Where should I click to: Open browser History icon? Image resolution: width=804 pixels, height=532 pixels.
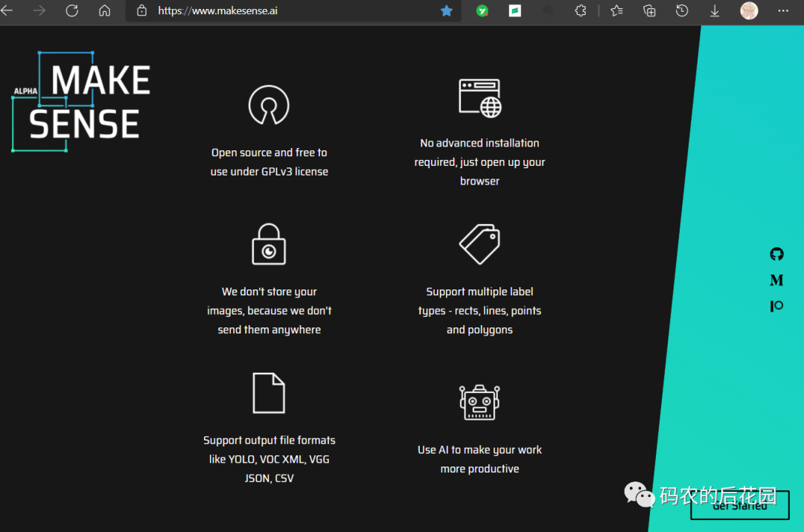point(682,10)
